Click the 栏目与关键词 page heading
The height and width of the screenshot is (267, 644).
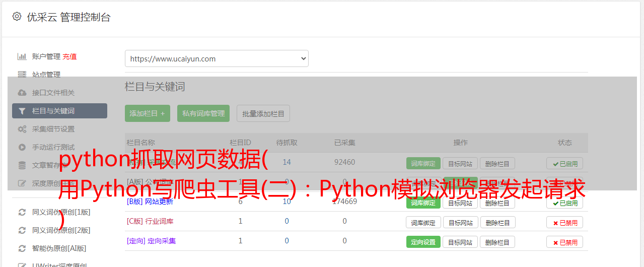click(x=155, y=87)
